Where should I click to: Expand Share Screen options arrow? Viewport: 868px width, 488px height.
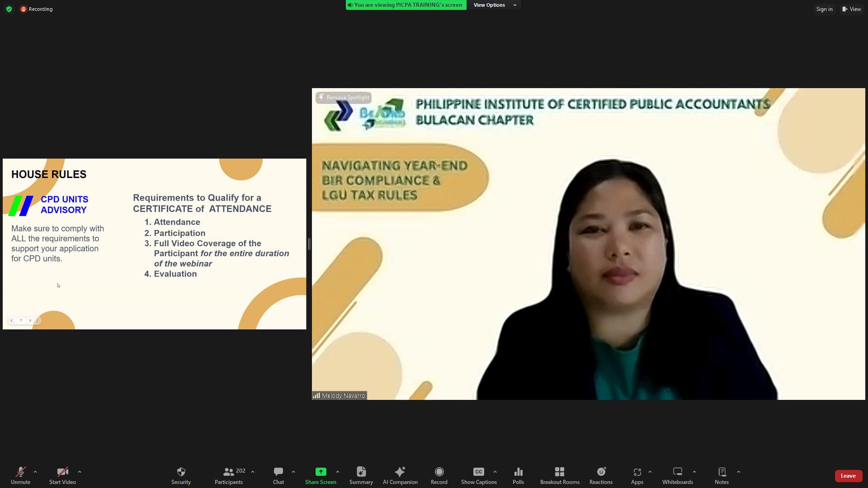(x=338, y=472)
